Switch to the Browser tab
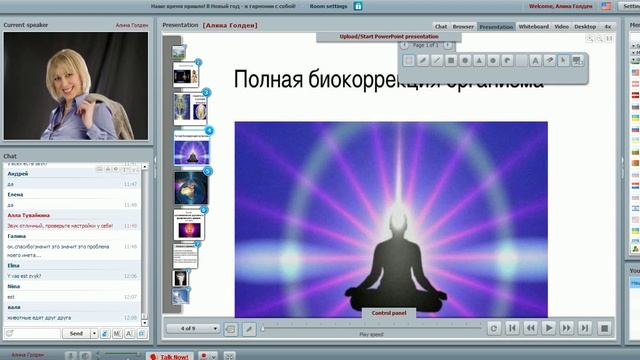 [x=463, y=27]
